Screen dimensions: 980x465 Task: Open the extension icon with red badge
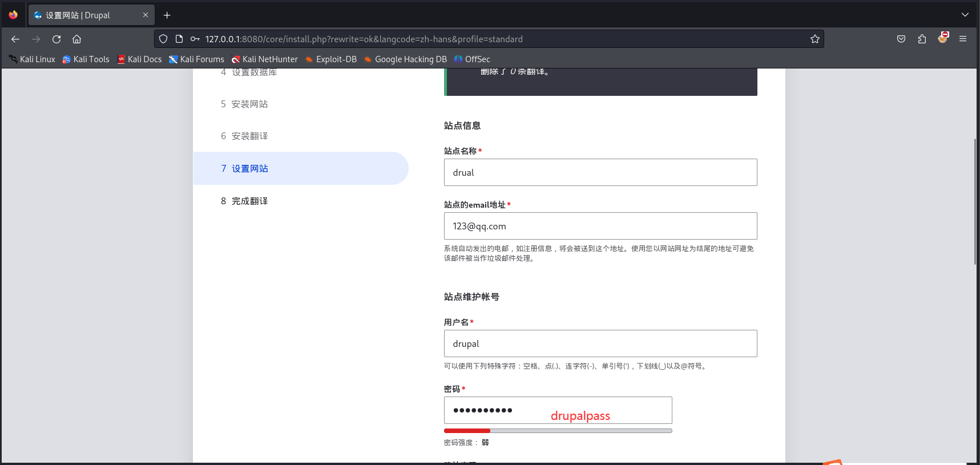click(943, 38)
